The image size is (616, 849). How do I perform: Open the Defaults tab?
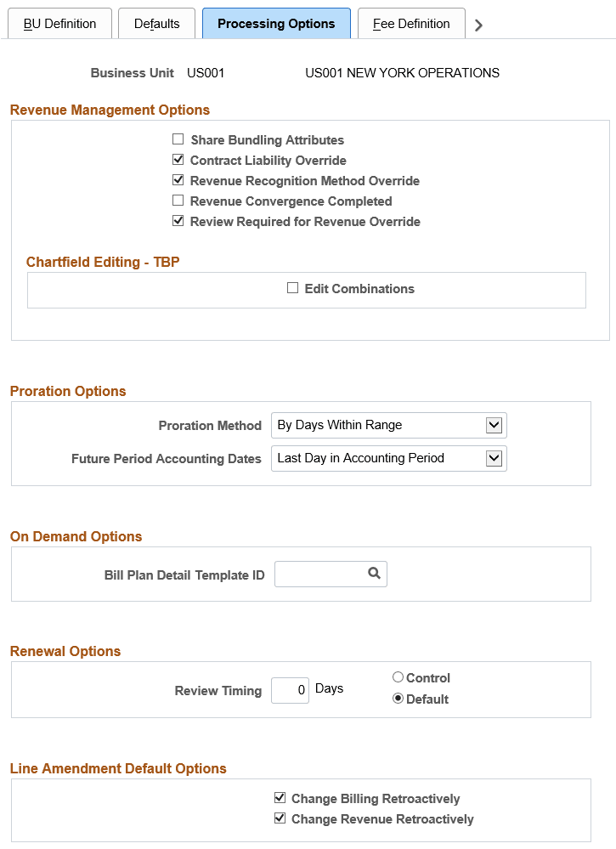(156, 24)
